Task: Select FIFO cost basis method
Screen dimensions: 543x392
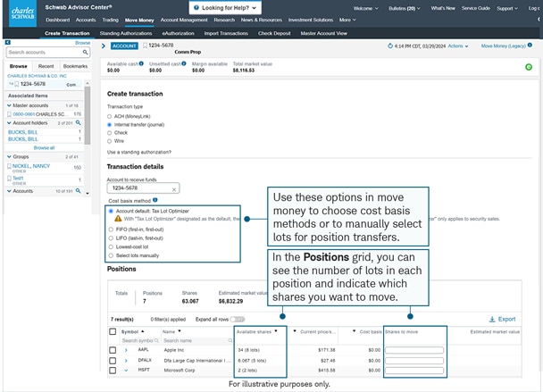Action: pyautogui.click(x=111, y=229)
